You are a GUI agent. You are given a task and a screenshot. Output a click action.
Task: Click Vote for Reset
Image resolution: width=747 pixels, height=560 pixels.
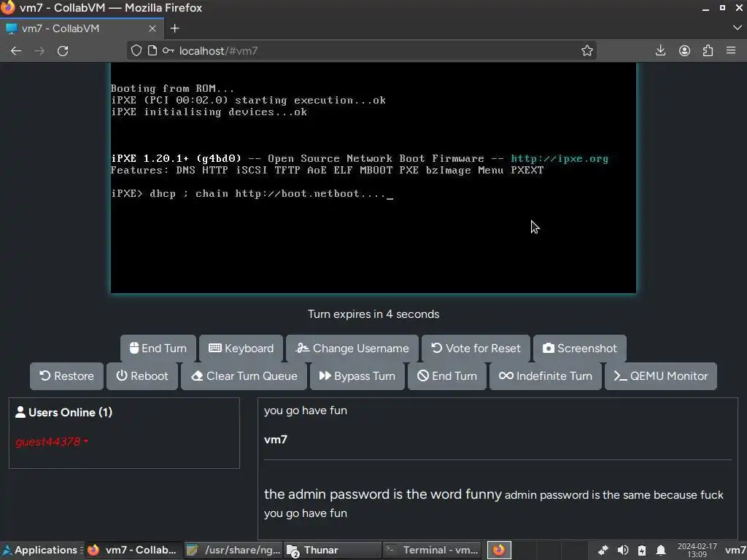tap(476, 348)
